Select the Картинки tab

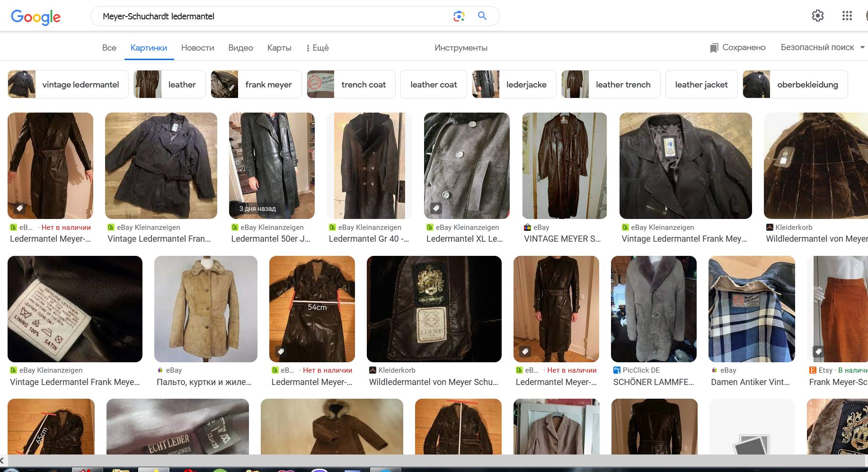coord(149,48)
